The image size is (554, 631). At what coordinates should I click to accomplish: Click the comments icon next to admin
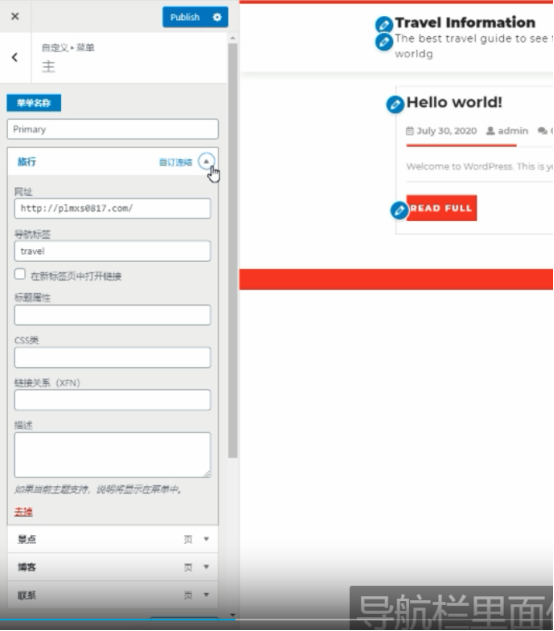542,131
